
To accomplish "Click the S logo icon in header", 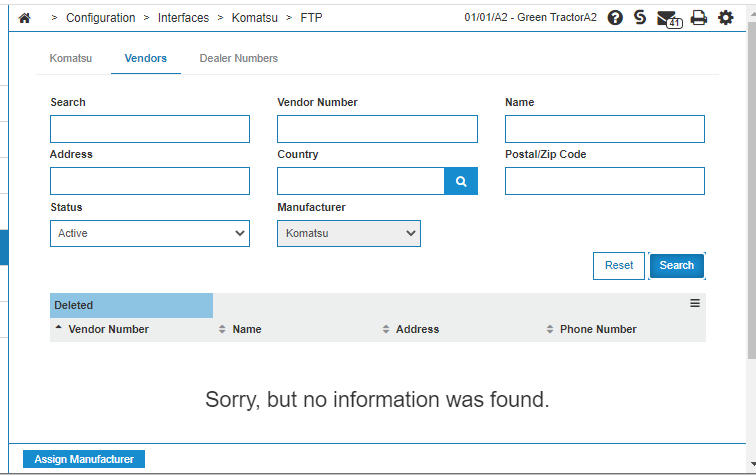I will 640,17.
